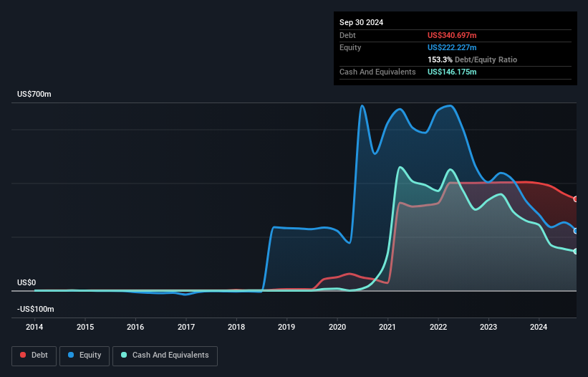This screenshot has height=377, width=588.
Task: Toggle the Equity series legend button
Action: tap(85, 355)
